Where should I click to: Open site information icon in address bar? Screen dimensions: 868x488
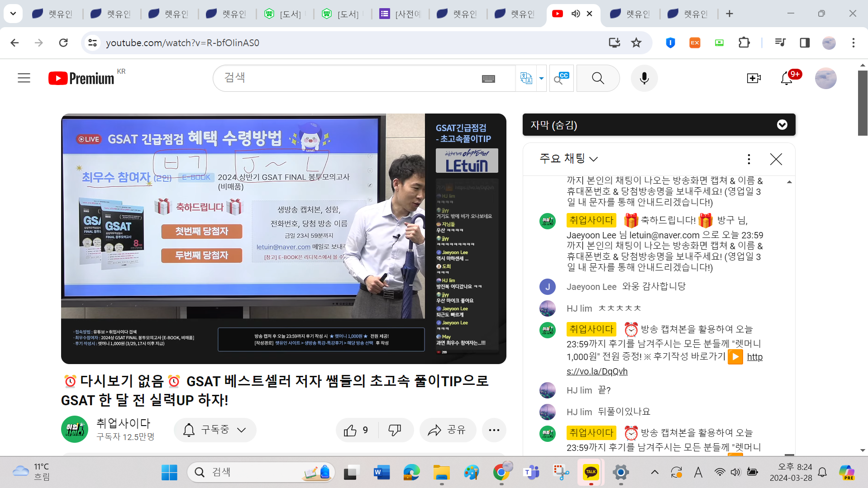click(x=92, y=43)
